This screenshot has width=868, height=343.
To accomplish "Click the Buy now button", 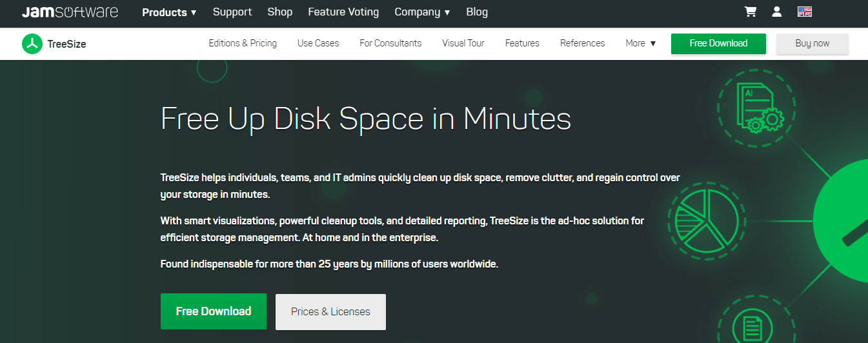I will tap(812, 43).
